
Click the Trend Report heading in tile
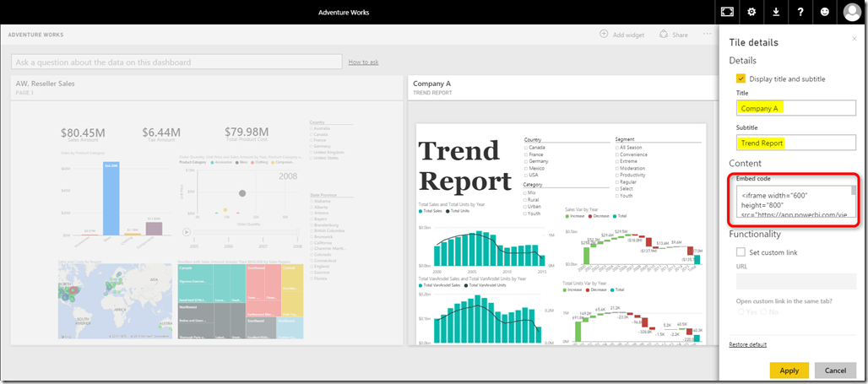click(464, 165)
